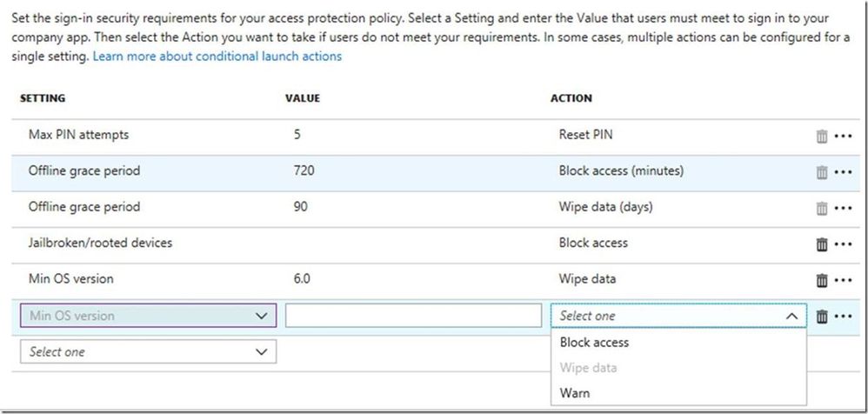Image resolution: width=868 pixels, height=414 pixels.
Task: Open ellipsis menu for Wipe data (days) row
Action: (x=842, y=208)
